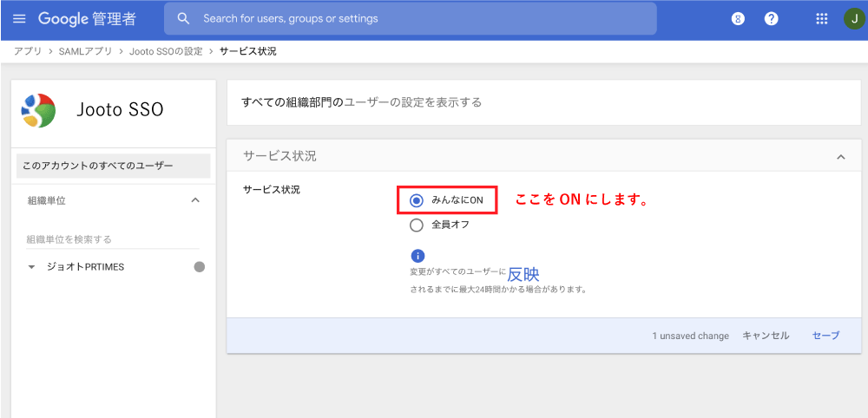868x418 pixels.
Task: Open the hourglass tasks icon
Action: coord(738,18)
